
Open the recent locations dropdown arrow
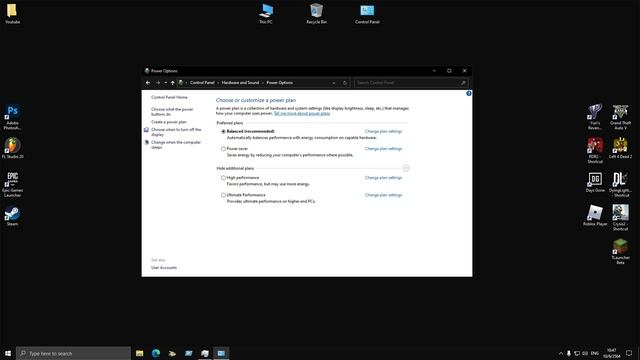(x=165, y=83)
